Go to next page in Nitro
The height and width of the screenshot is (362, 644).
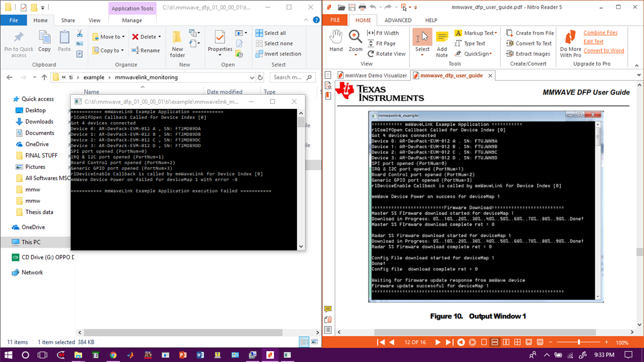(438, 343)
